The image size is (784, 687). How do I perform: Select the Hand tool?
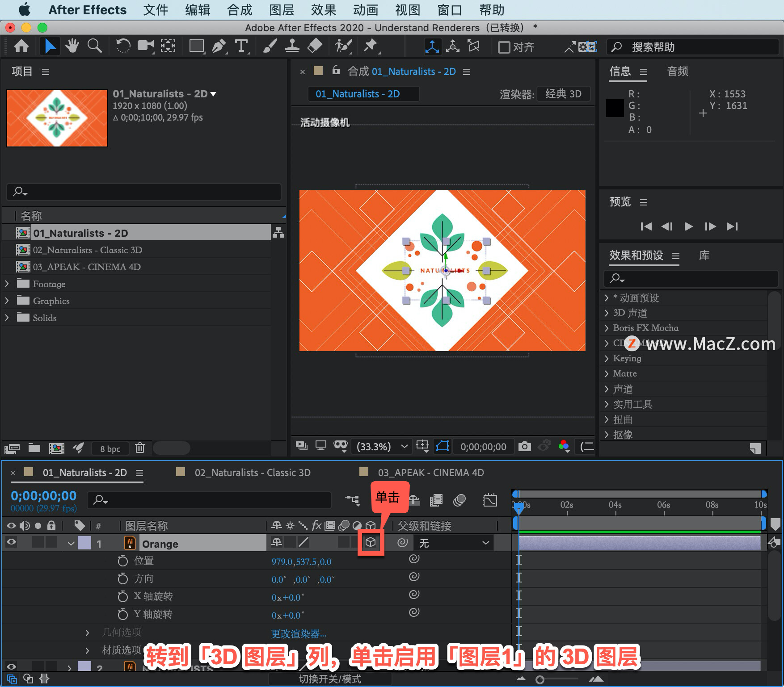click(x=72, y=46)
